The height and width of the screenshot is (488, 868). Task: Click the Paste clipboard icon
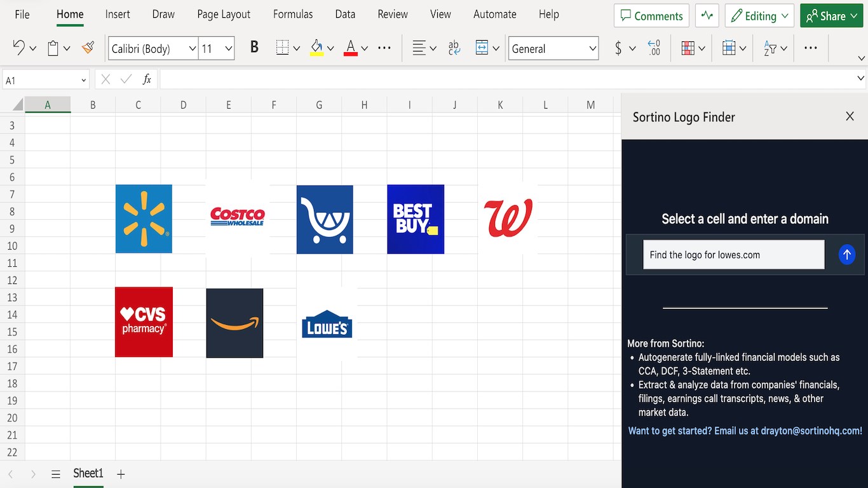click(x=53, y=48)
